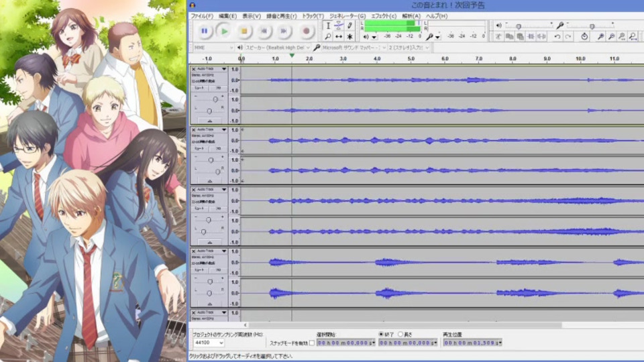This screenshot has height=362, width=644.
Task: Click the speaker icon in the device toolbar
Action: 240,48
